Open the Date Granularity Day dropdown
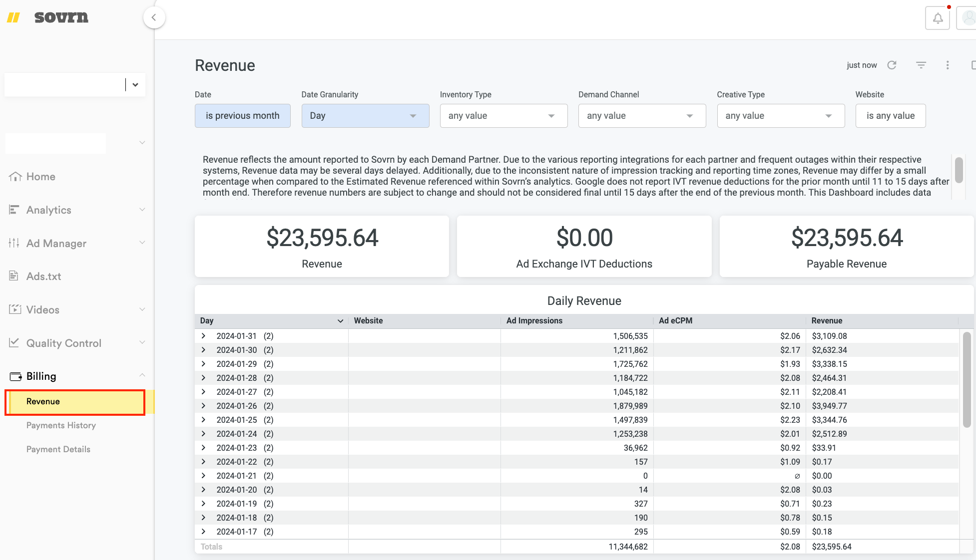This screenshot has width=976, height=560. [365, 116]
